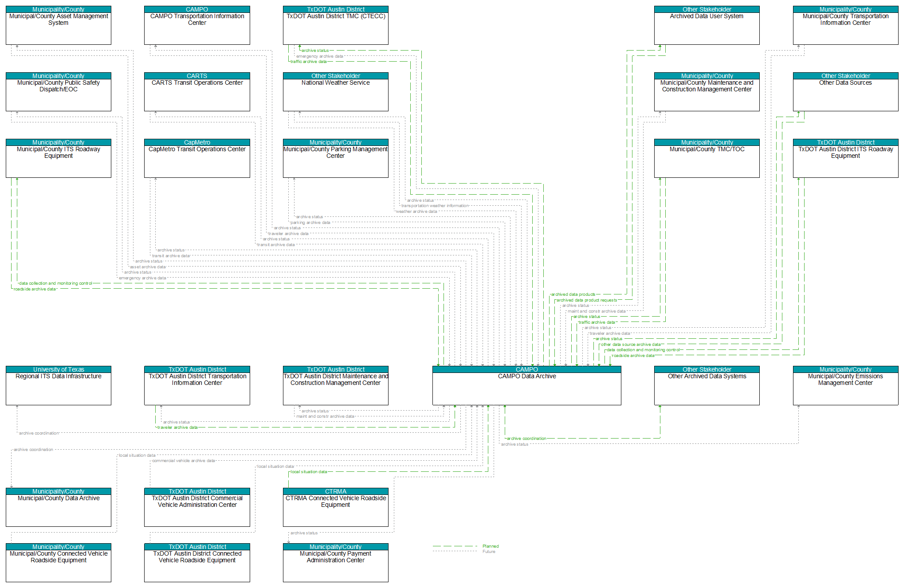Viewport: 903px width, 588px height.
Task: Open the Municipal/County Data Archive node
Action: pos(59,507)
